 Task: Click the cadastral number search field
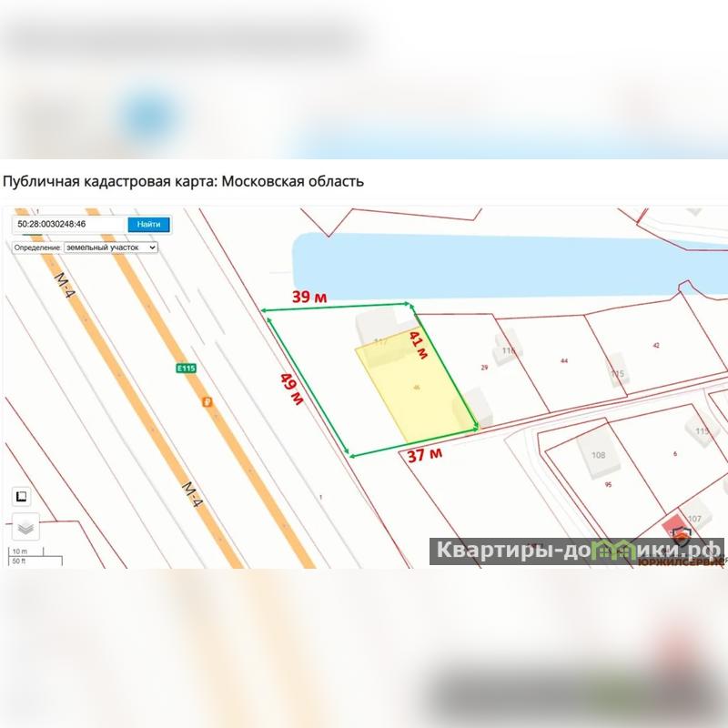[70, 224]
